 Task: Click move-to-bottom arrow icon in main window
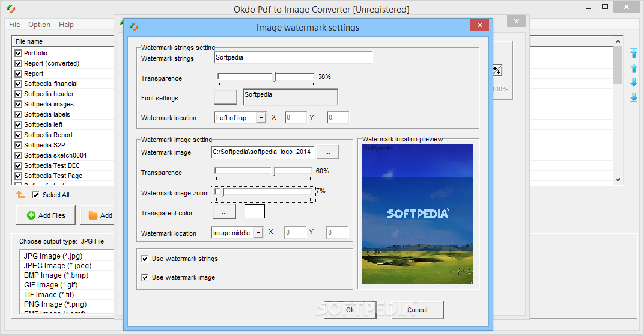point(634,97)
